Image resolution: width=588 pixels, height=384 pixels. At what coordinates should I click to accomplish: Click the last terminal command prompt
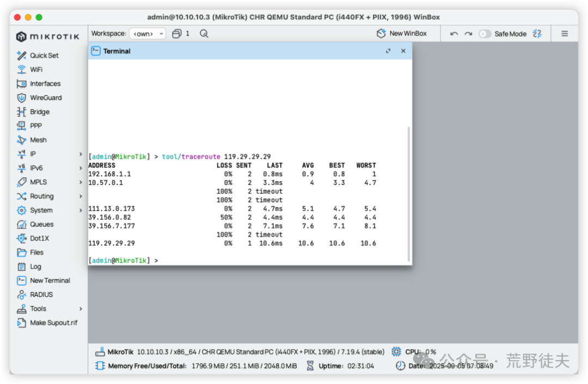123,261
